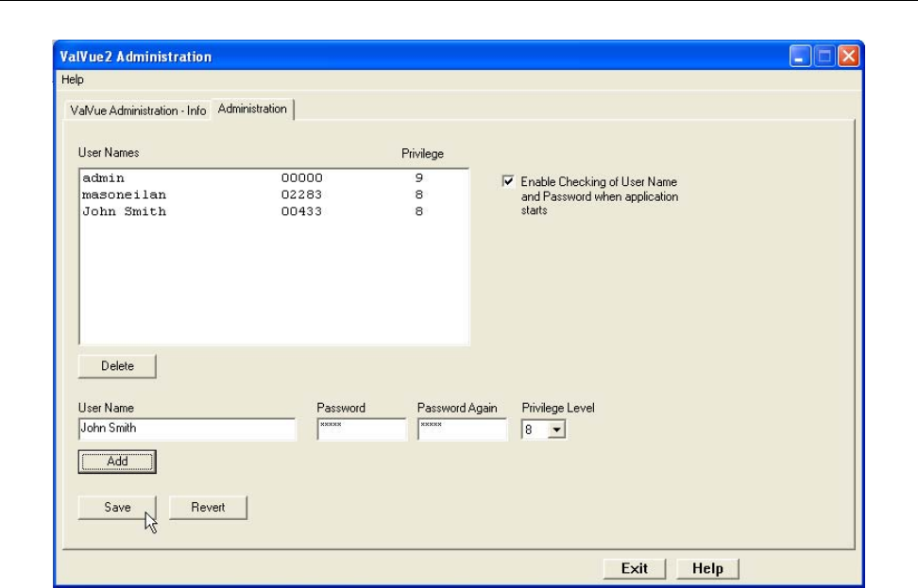The height and width of the screenshot is (588, 918).
Task: Click privilege value 9 for admin
Action: 419,177
